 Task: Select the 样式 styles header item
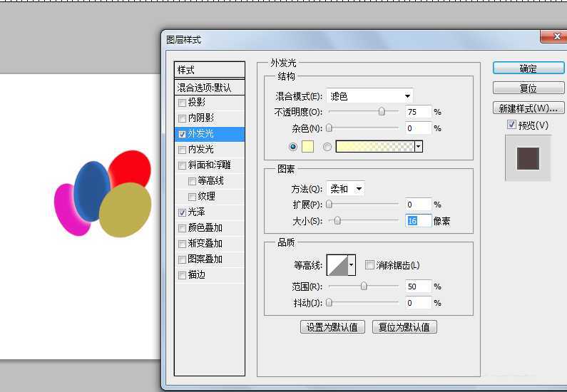pos(210,70)
